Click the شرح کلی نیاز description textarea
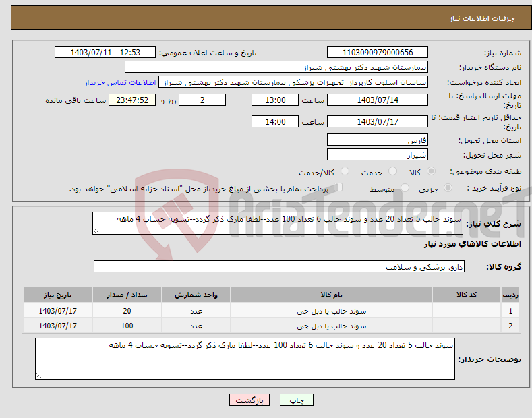532x418 pixels. click(278, 223)
